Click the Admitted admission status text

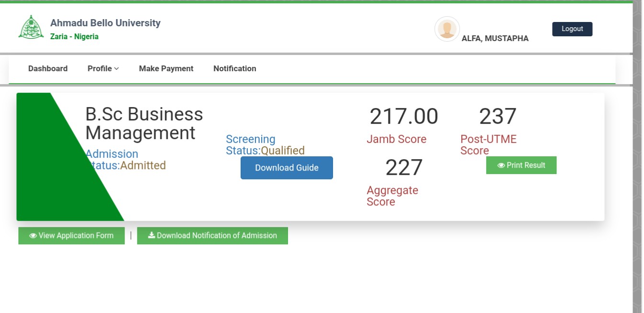point(143,165)
